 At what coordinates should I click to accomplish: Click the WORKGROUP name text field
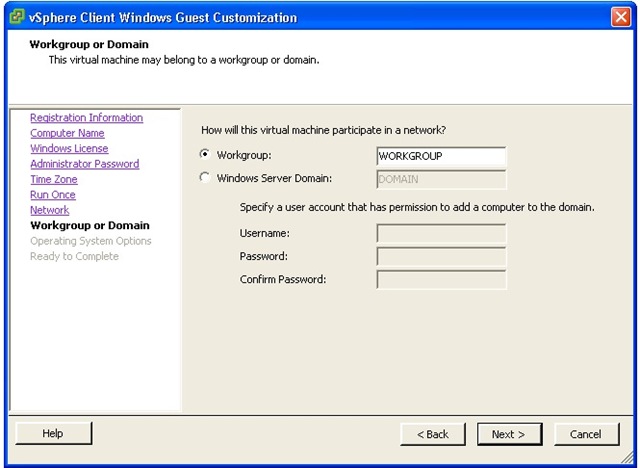441,156
